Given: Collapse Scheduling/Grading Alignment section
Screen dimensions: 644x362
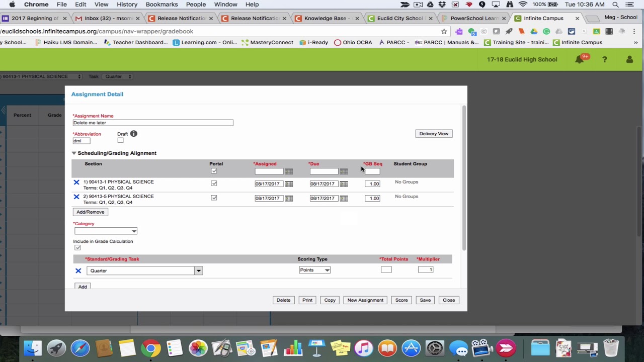Looking at the screenshot, I should click(x=74, y=153).
